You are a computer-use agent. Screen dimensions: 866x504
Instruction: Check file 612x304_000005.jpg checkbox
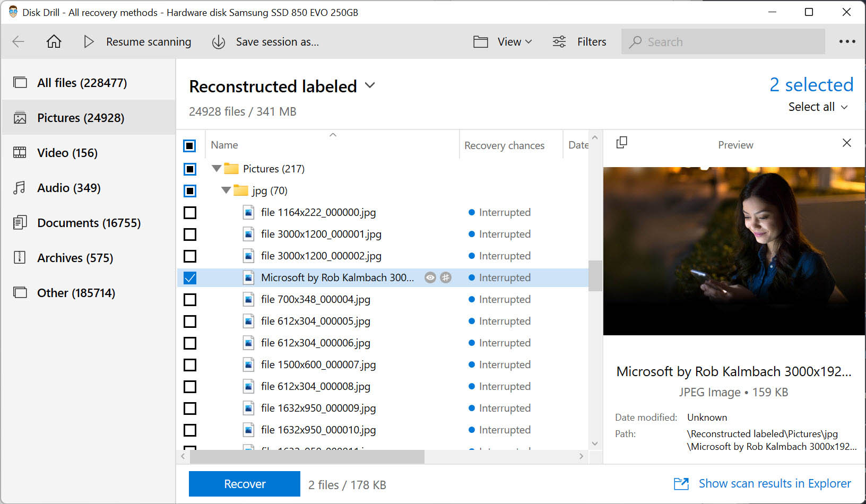point(189,321)
